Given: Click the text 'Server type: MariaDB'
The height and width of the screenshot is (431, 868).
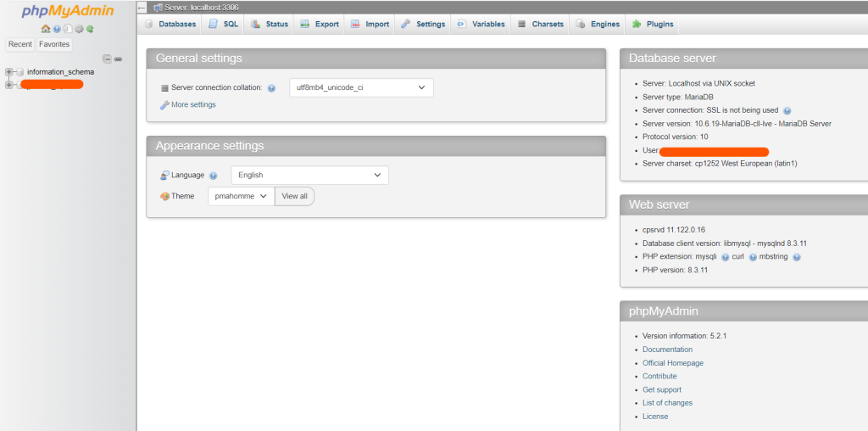Looking at the screenshot, I should point(678,97).
